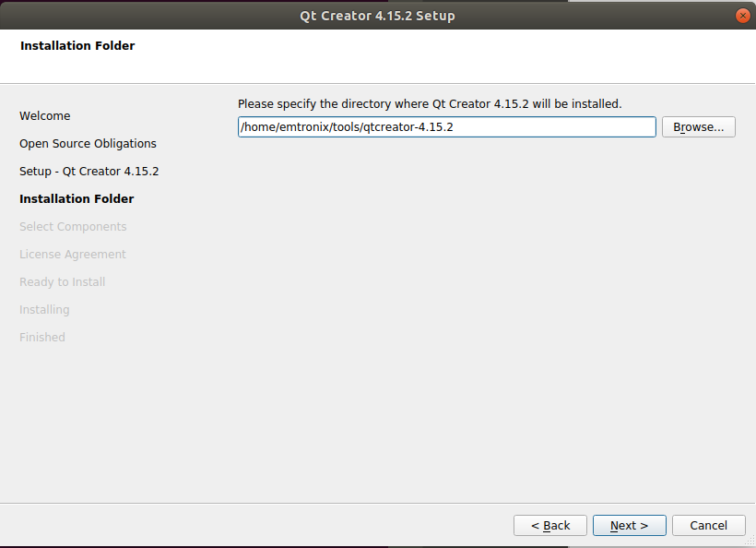Open the Browse... folder chooser
The height and width of the screenshot is (548, 756).
click(698, 127)
